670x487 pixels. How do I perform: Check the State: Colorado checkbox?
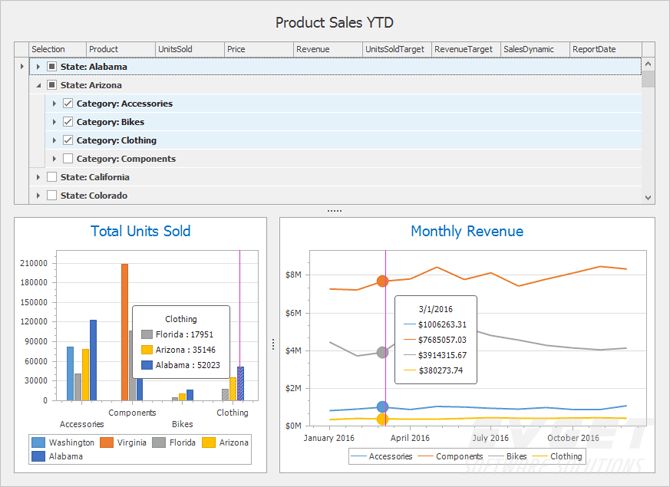pyautogui.click(x=52, y=195)
